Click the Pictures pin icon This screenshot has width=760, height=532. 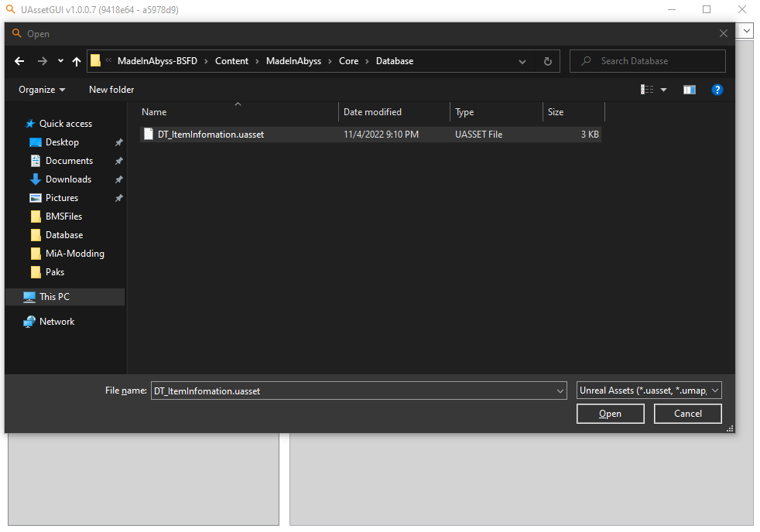[118, 197]
